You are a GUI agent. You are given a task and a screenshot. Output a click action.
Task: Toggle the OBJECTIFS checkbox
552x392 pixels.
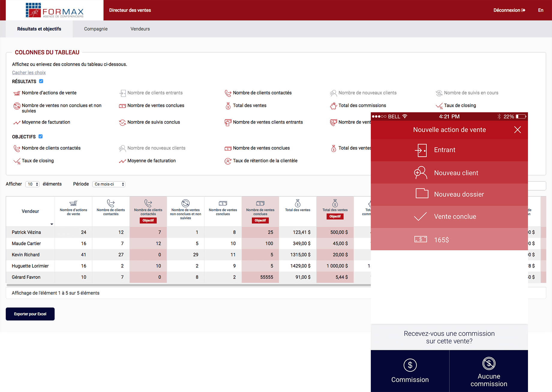click(x=40, y=137)
